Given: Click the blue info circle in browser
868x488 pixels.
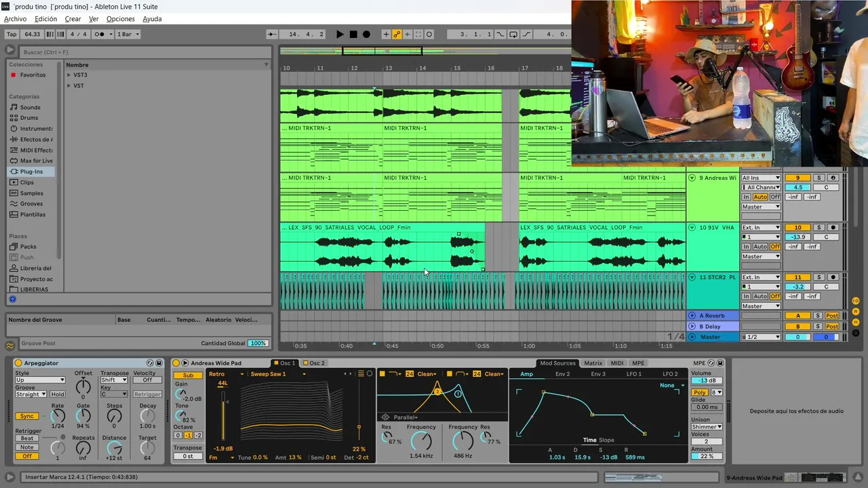Looking at the screenshot, I should point(12,299).
